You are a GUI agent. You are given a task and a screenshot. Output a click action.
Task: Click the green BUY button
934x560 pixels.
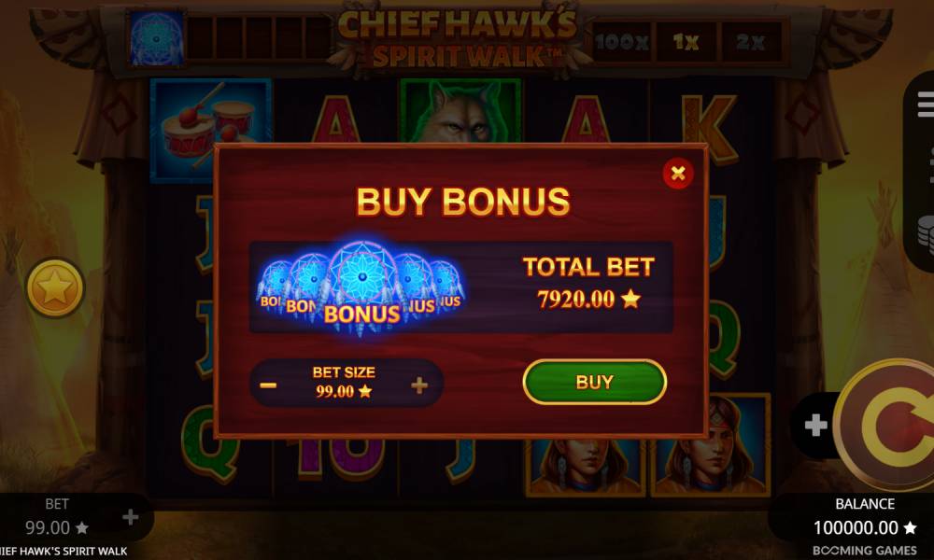pos(594,382)
